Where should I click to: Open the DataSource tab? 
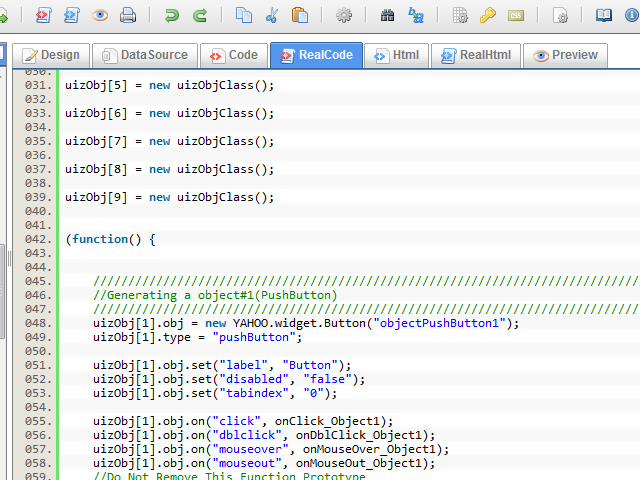[144, 56]
